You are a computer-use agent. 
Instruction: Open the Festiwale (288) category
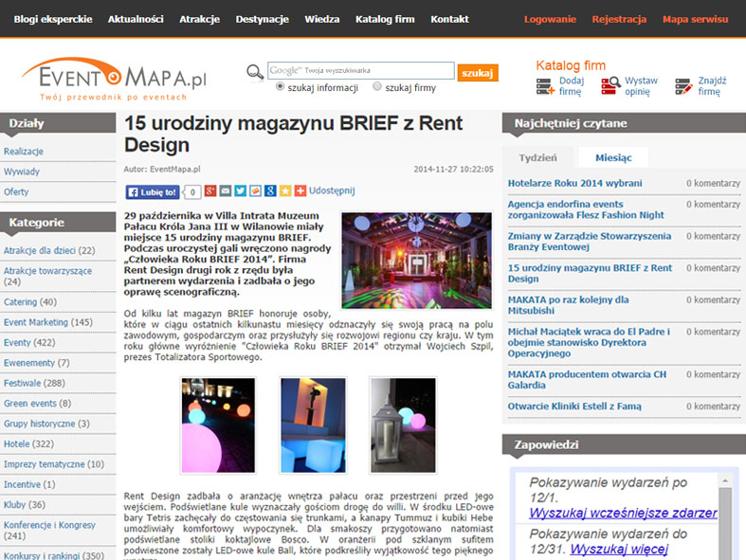click(x=34, y=383)
